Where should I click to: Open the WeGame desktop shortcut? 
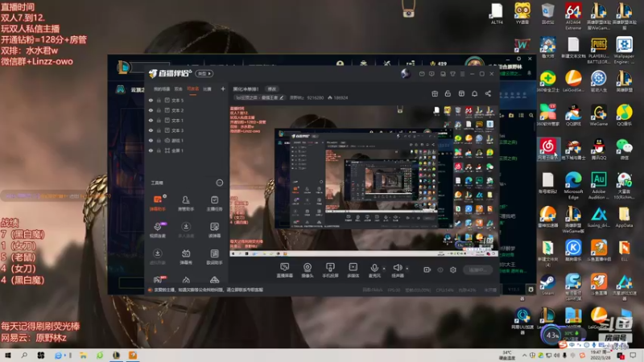pos(598,115)
